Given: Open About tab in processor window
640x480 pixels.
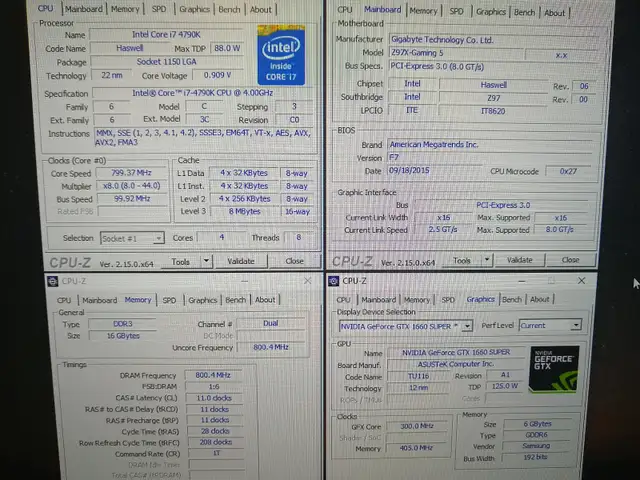Looking at the screenshot, I should coord(260,9).
